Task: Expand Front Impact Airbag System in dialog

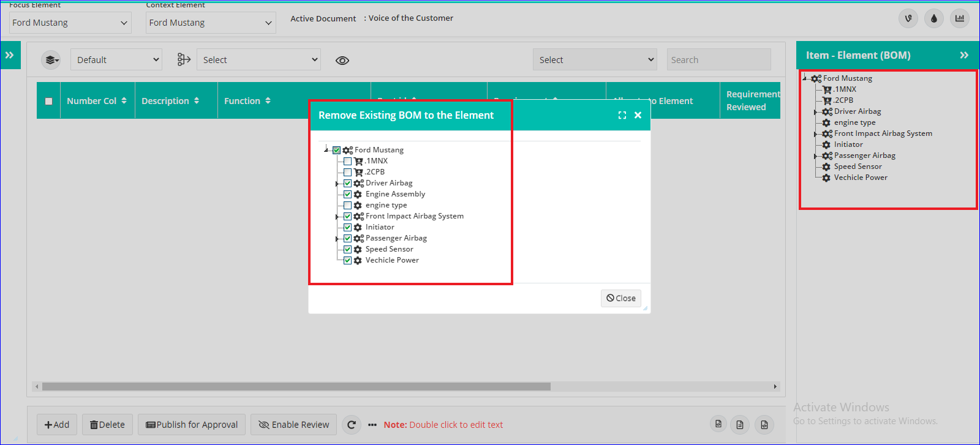Action: click(337, 217)
